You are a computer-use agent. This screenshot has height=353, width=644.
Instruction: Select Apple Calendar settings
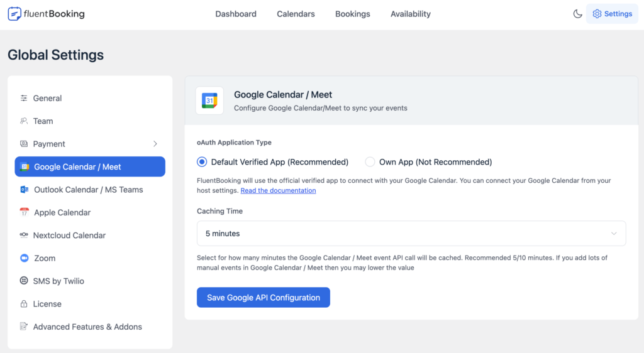pos(90,212)
